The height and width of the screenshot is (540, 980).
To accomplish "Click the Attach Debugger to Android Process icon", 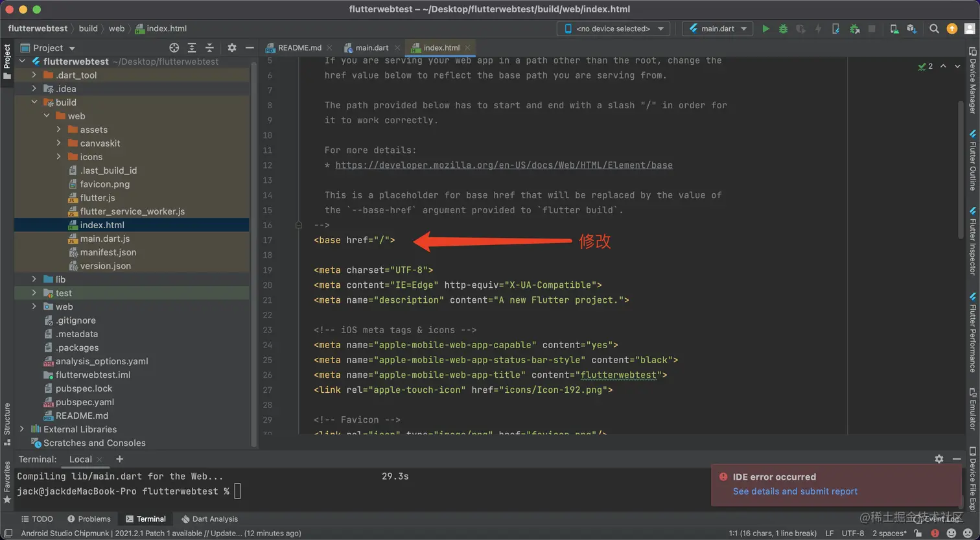I will (x=854, y=29).
